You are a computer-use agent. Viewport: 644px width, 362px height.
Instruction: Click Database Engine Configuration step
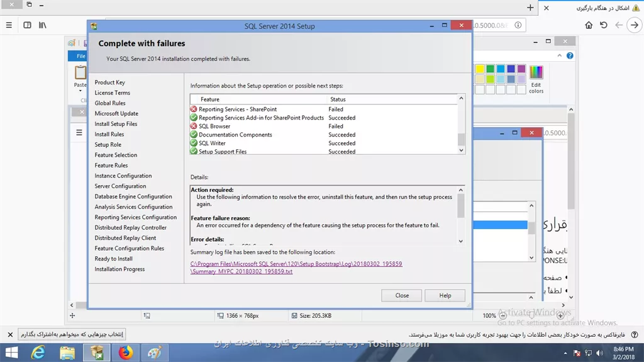click(x=133, y=196)
